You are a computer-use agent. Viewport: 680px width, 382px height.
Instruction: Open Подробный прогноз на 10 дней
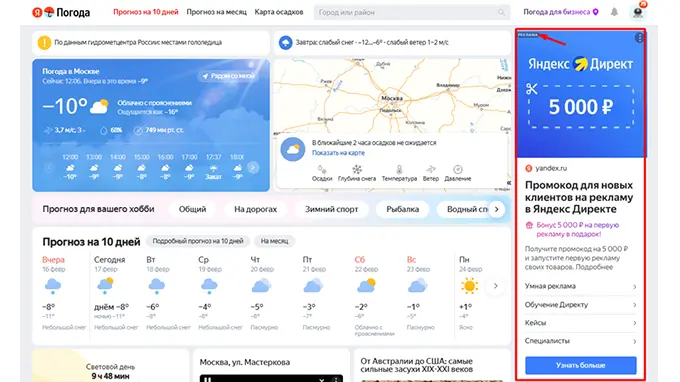click(198, 241)
